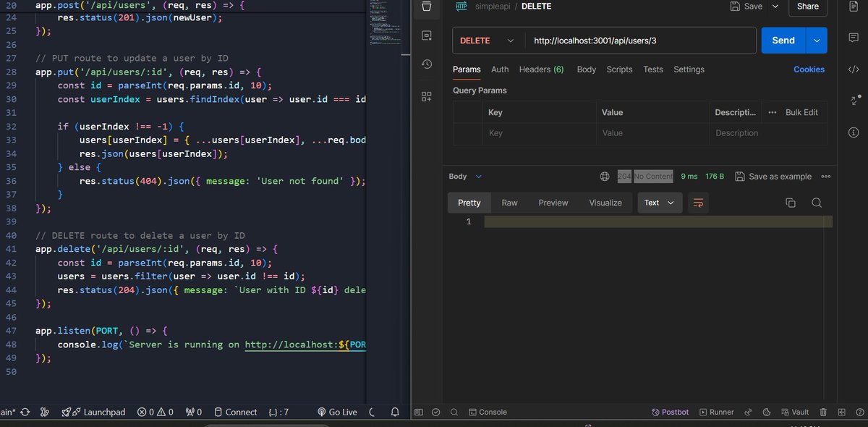
Task: Click the capture requests icon next to Runner
Action: point(749,412)
